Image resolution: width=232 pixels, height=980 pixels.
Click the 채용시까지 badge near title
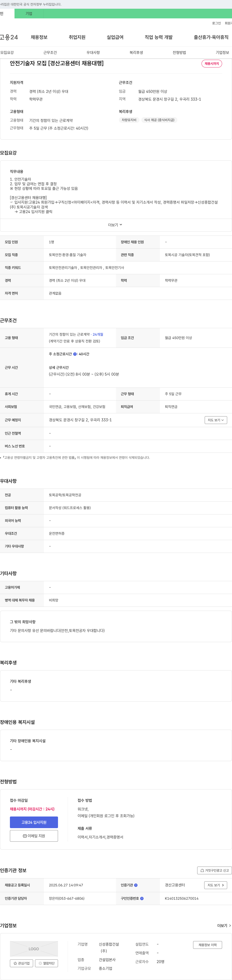point(212,64)
